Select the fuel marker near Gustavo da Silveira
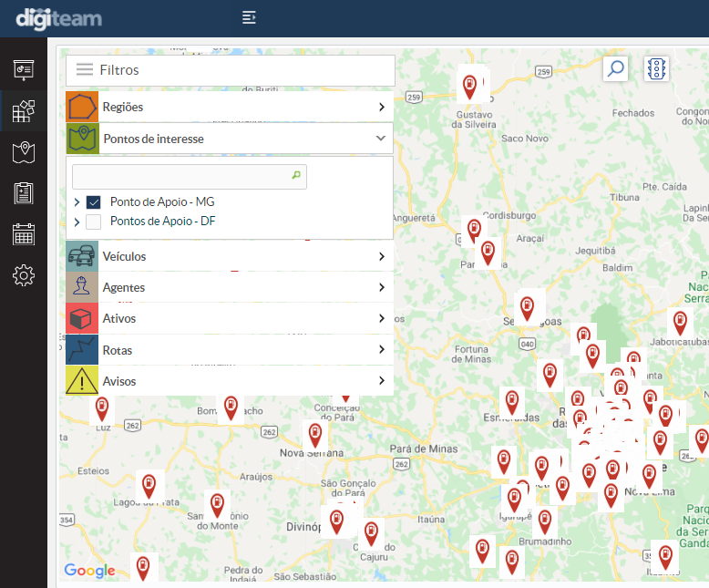 pyautogui.click(x=469, y=87)
